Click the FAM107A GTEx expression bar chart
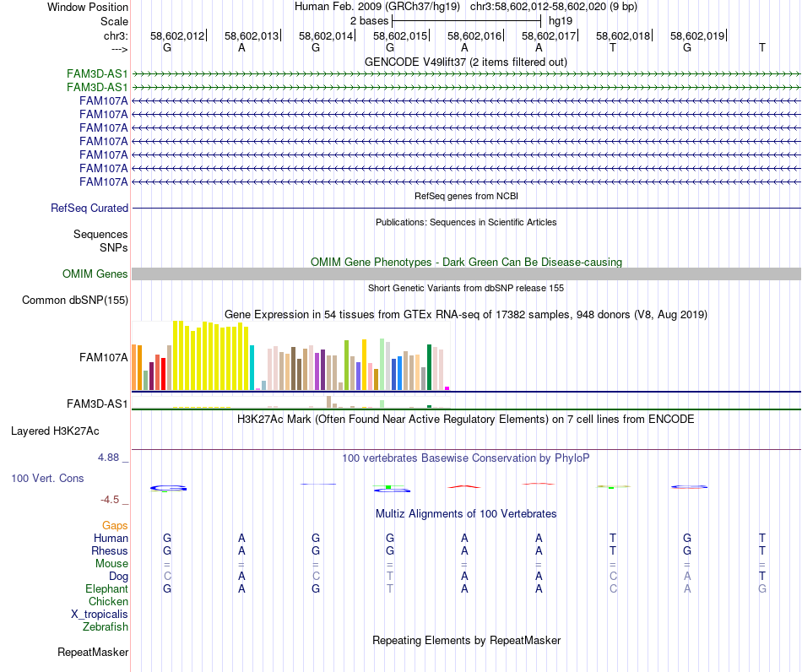 tap(290, 356)
